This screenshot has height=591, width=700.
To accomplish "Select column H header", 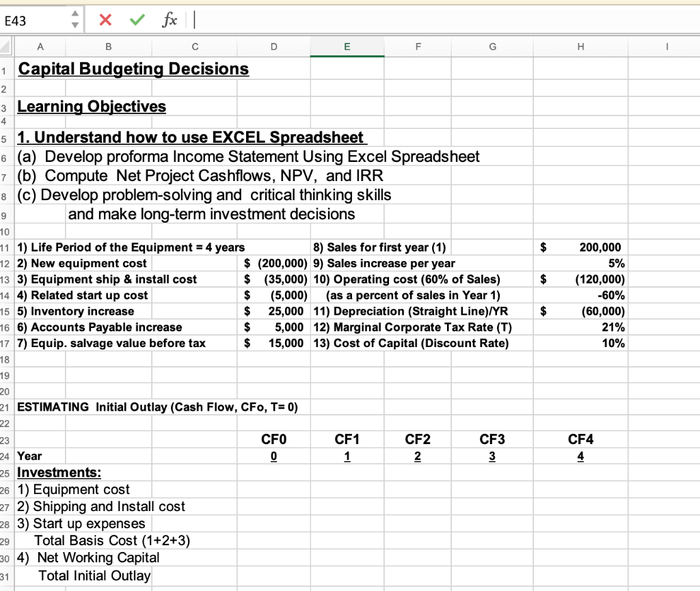I will [580, 48].
